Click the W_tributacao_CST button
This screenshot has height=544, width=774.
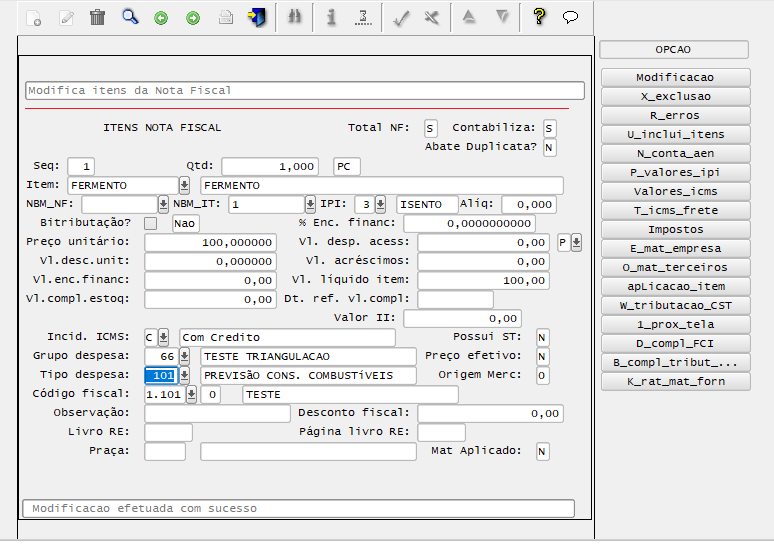675,306
